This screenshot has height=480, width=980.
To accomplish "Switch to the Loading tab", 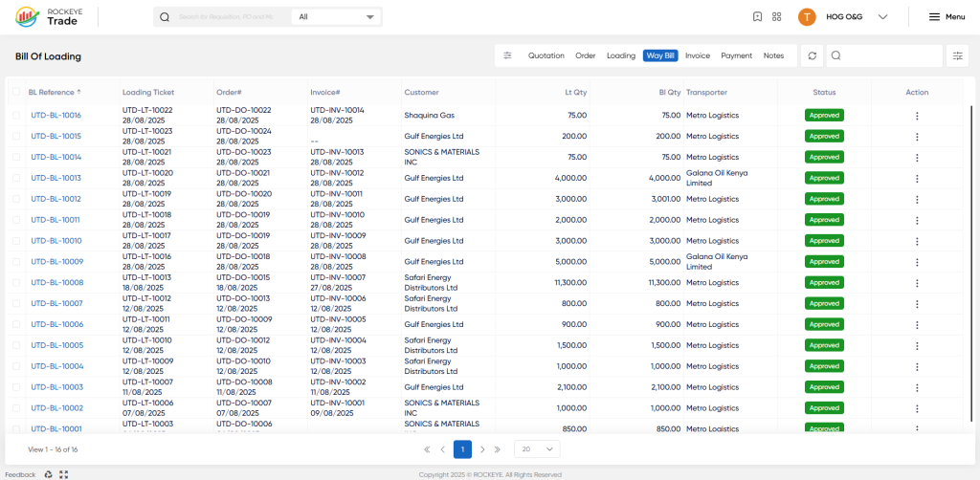I will 620,55.
